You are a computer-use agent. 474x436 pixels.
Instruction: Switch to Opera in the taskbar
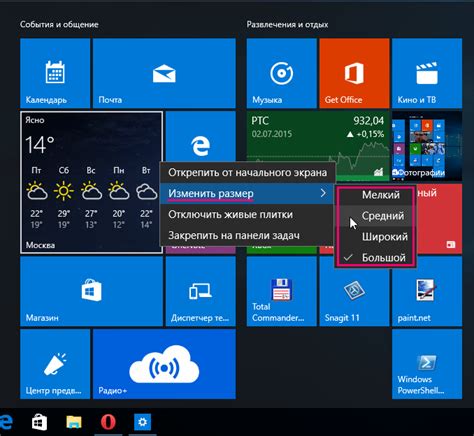click(108, 422)
